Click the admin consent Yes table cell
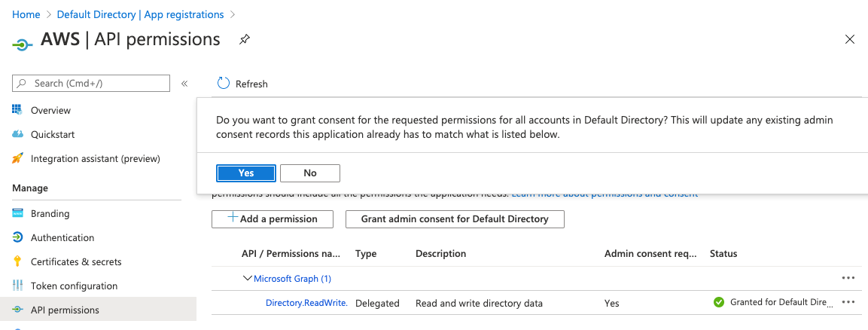868x330 pixels. [x=612, y=304]
